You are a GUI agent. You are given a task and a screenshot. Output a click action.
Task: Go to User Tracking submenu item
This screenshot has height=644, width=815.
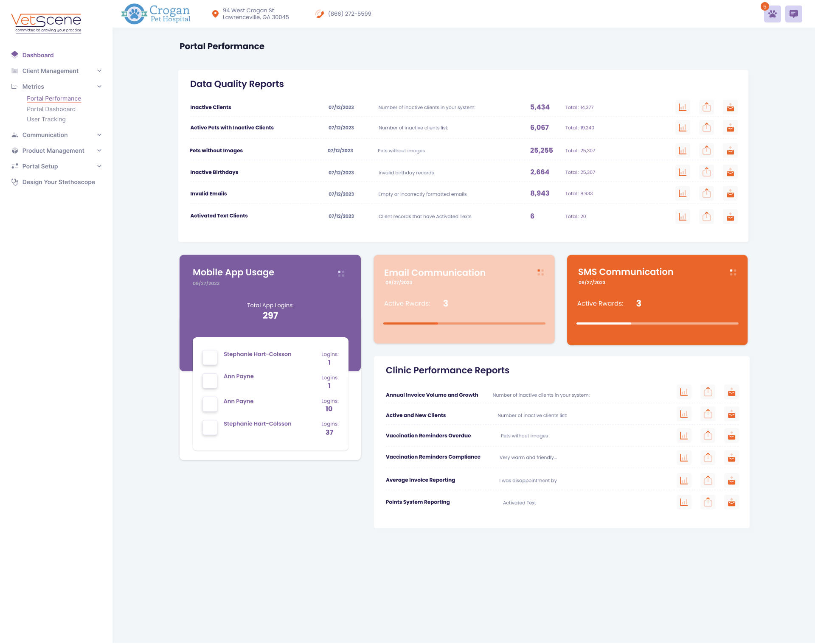pyautogui.click(x=46, y=119)
